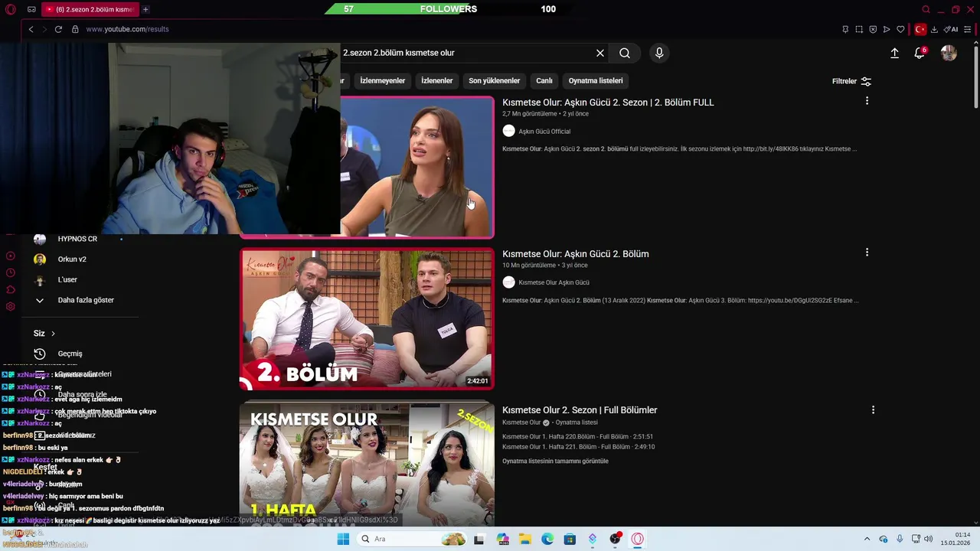
Task: Open the Filtreler search filters
Action: click(x=851, y=81)
